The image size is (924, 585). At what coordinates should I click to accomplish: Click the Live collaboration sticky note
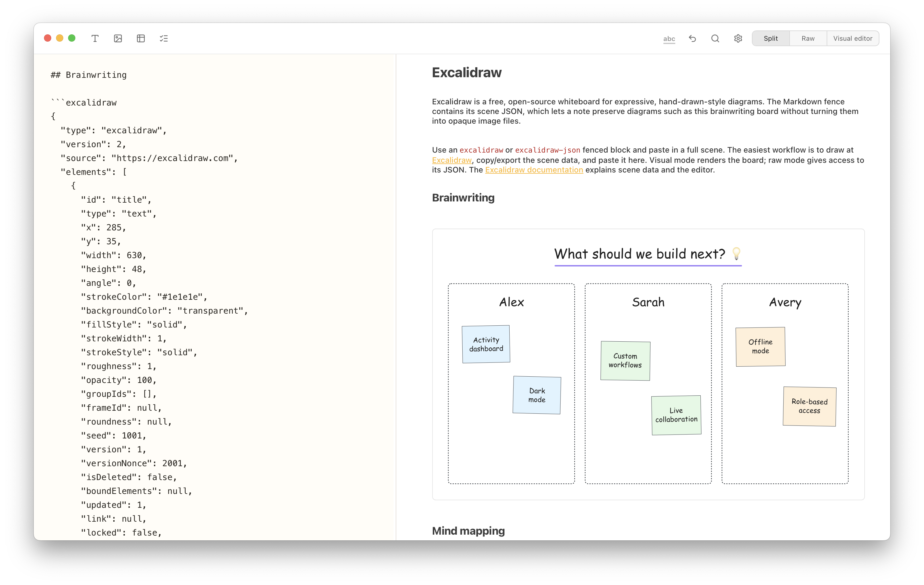[676, 415]
